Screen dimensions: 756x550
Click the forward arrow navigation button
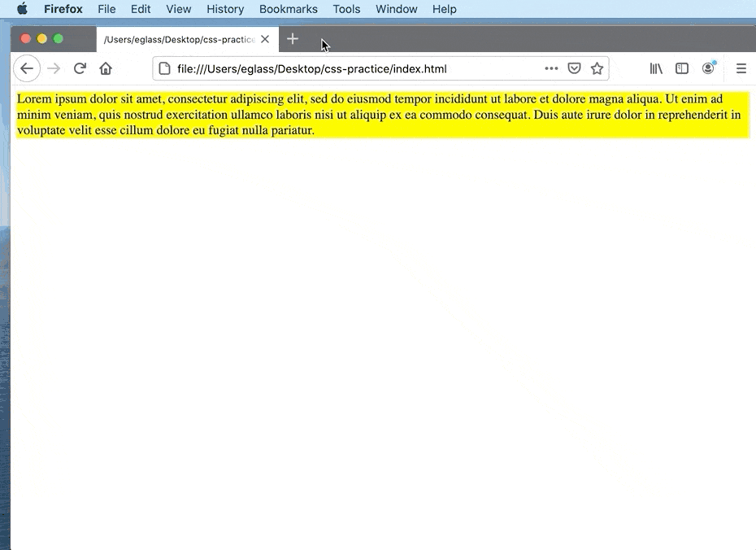point(54,68)
